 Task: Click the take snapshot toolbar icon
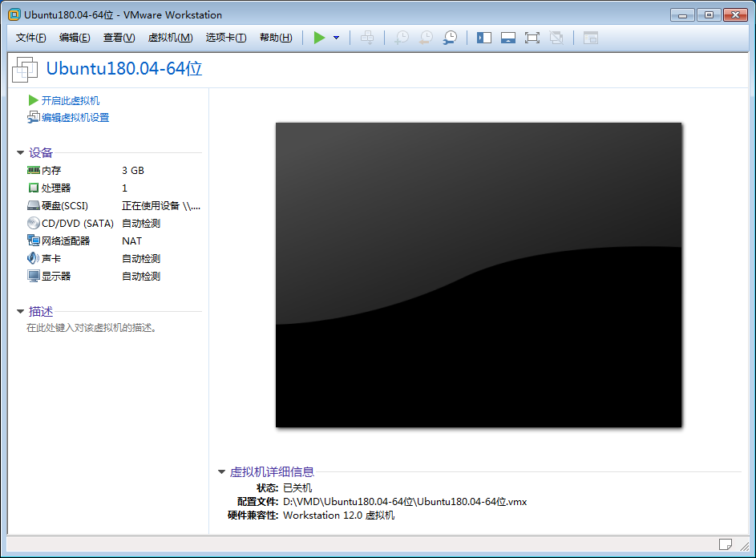click(401, 38)
